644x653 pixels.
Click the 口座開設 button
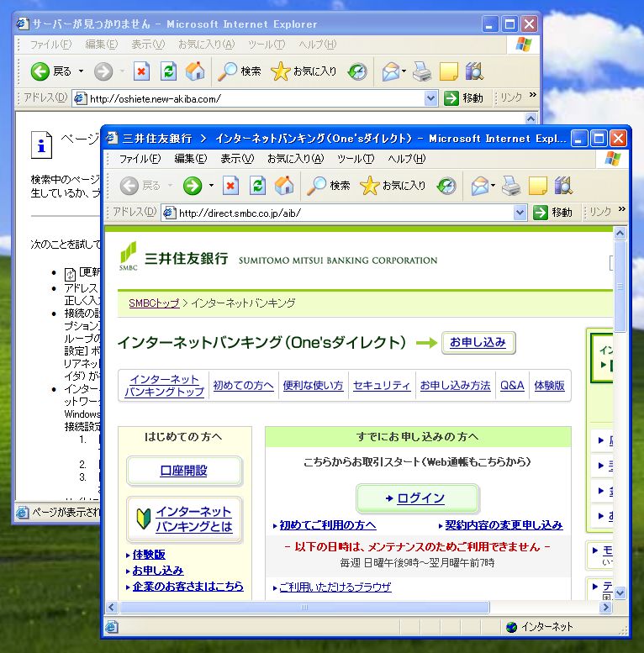[x=184, y=471]
